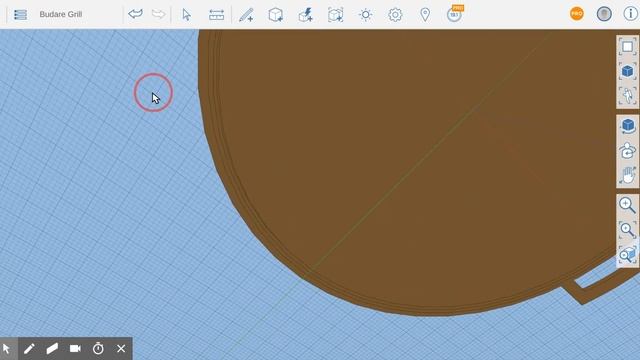Open the project list menu icon
The image size is (640, 360).
pyautogui.click(x=20, y=14)
